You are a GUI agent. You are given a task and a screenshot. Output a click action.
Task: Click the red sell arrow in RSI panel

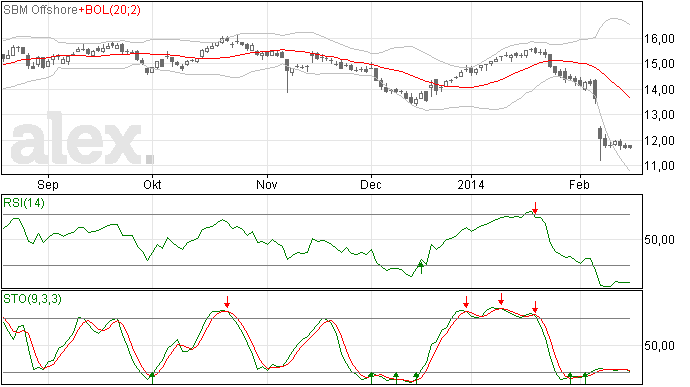(x=535, y=207)
